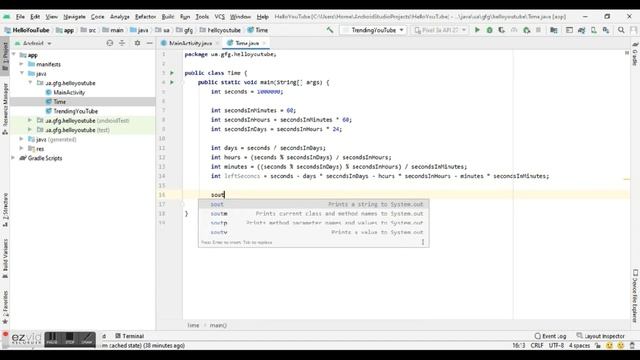Switch to MainActivity.java editor tab
The height and width of the screenshot is (360, 640).
190,43
